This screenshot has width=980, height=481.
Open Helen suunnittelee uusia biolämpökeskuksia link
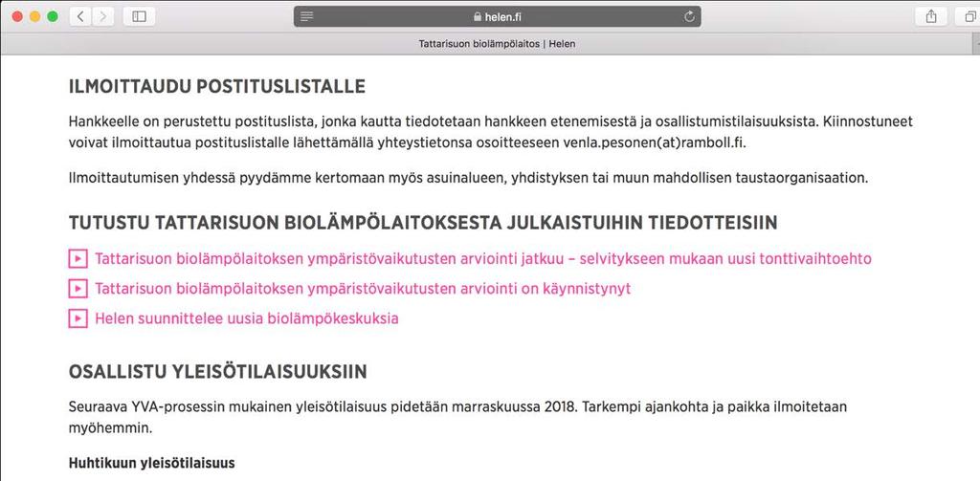(246, 318)
